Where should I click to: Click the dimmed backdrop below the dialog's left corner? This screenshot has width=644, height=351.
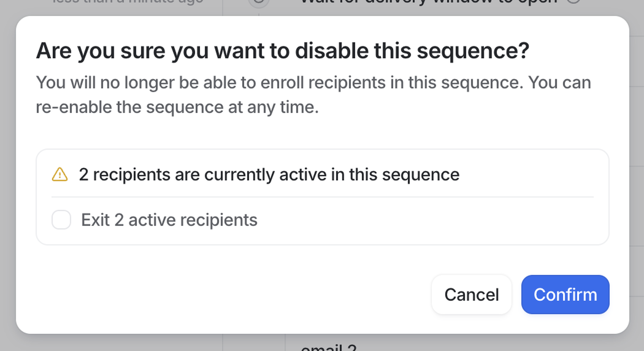tap(100, 343)
